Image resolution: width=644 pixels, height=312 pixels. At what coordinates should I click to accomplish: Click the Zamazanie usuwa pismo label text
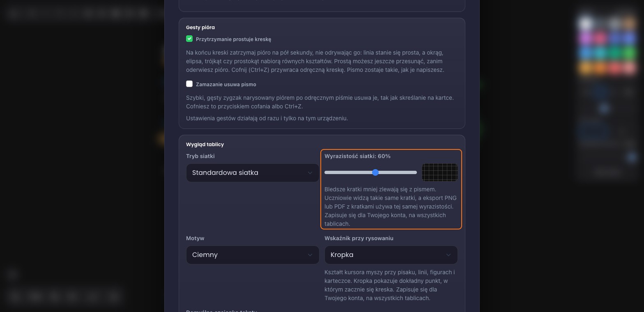pos(226,84)
